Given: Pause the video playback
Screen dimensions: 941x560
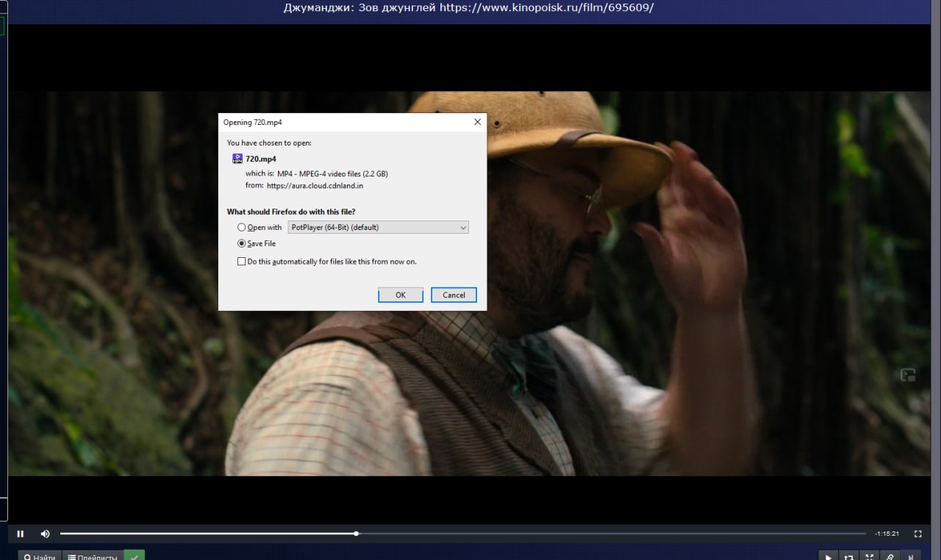Looking at the screenshot, I should tap(21, 534).
